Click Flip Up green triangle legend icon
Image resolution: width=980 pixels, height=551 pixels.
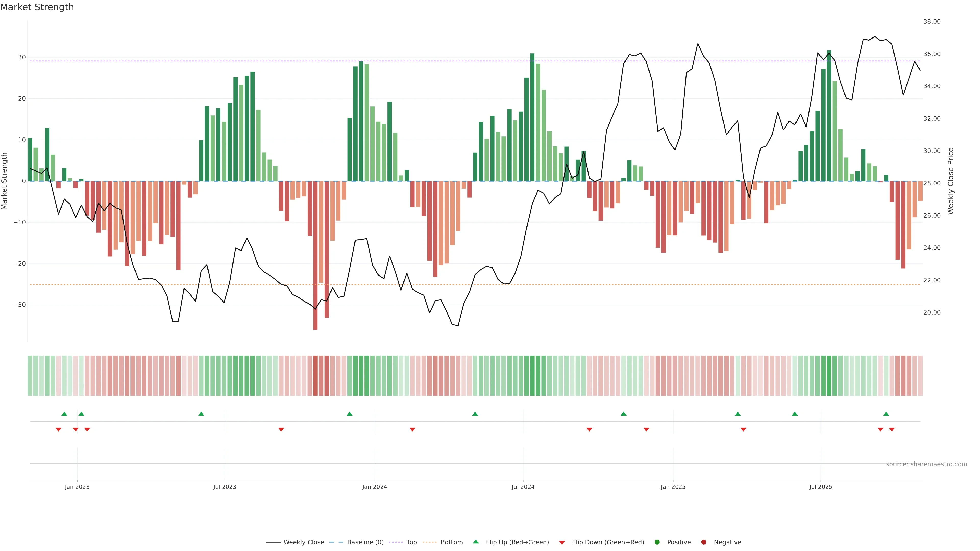[x=475, y=542]
